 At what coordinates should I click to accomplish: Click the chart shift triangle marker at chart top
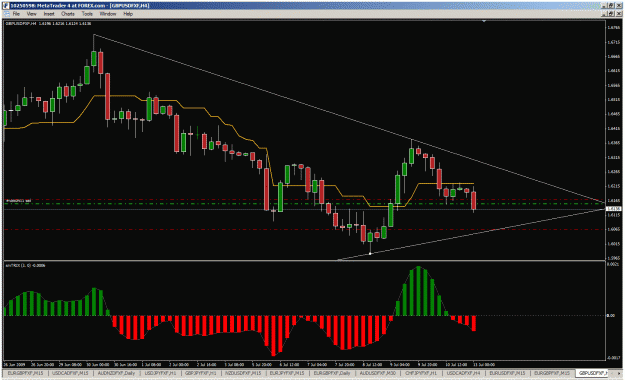484,21
